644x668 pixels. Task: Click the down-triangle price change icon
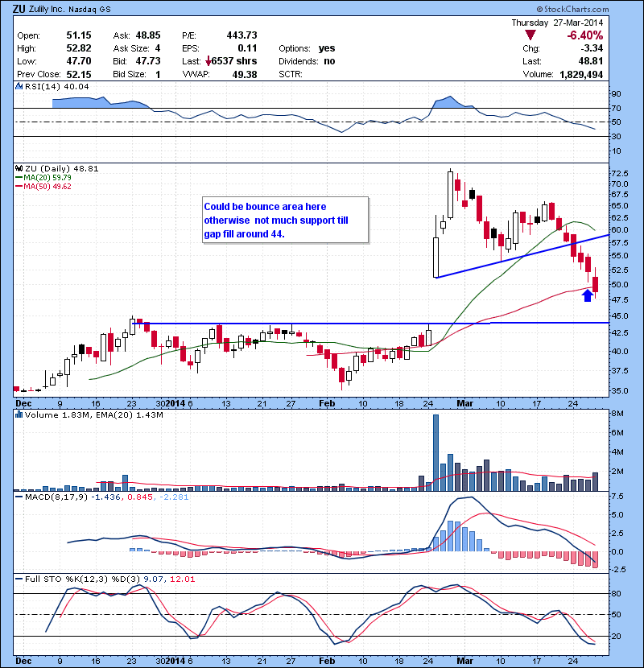point(530,35)
